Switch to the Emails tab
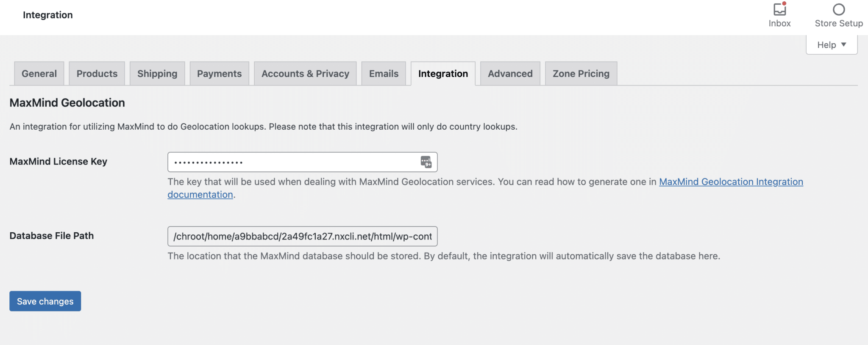The height and width of the screenshot is (345, 868). coord(384,74)
